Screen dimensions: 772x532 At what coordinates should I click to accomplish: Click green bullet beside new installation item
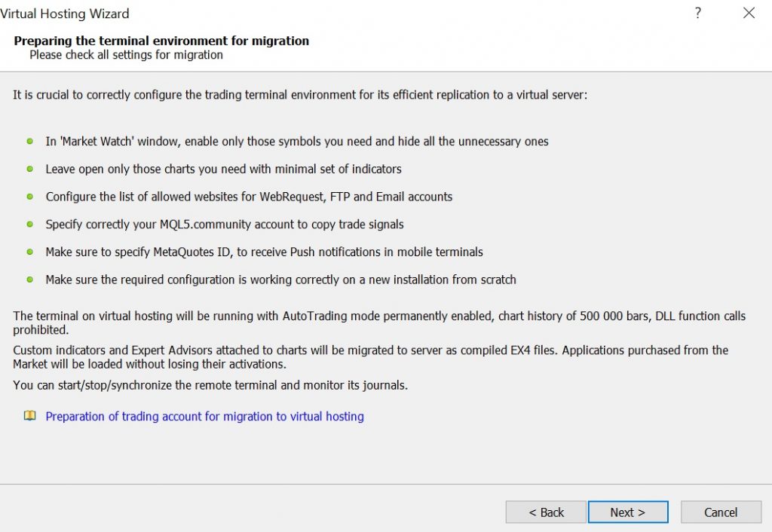[x=29, y=279]
